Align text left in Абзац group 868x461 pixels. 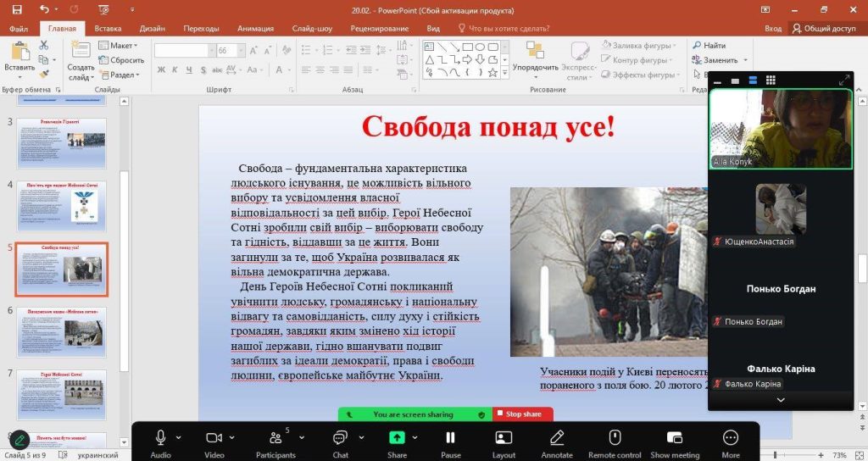tap(306, 69)
